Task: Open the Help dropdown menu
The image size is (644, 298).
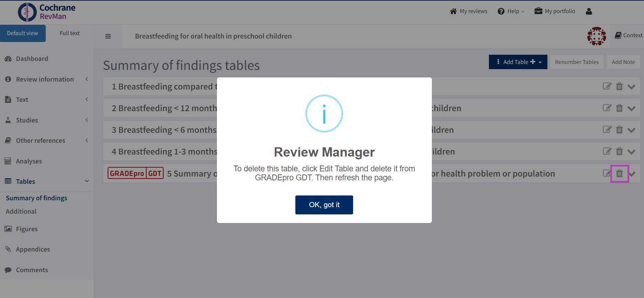Action: [x=511, y=11]
